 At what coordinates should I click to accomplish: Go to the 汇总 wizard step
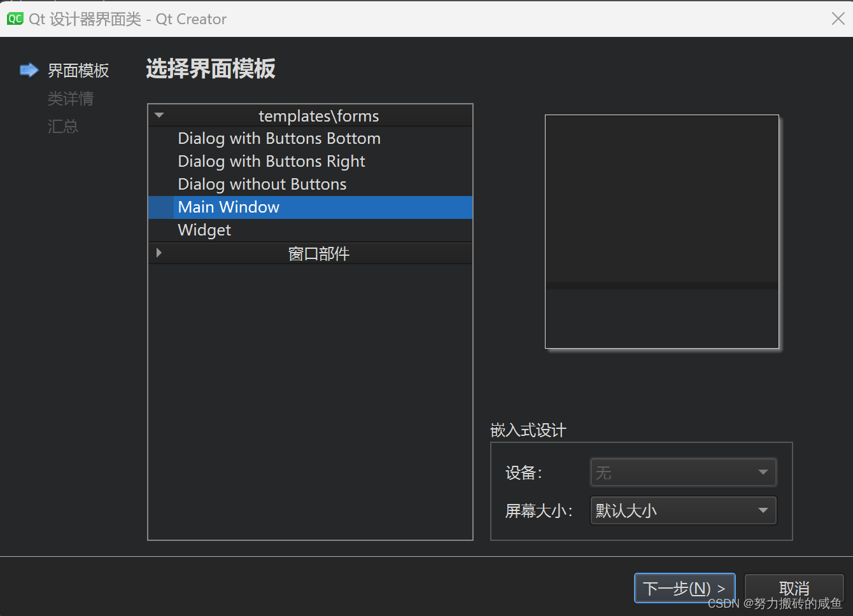point(62,126)
